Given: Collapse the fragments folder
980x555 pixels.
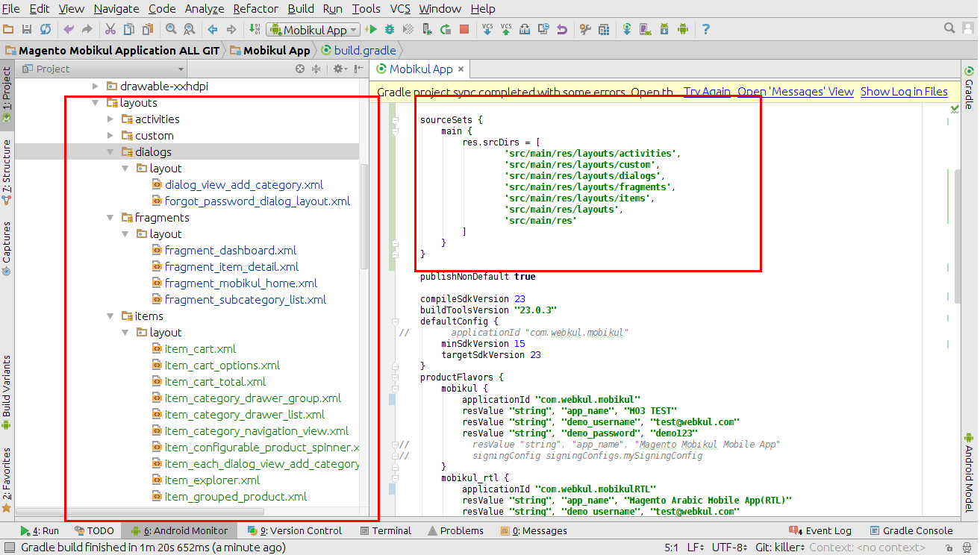Looking at the screenshot, I should click(x=110, y=218).
